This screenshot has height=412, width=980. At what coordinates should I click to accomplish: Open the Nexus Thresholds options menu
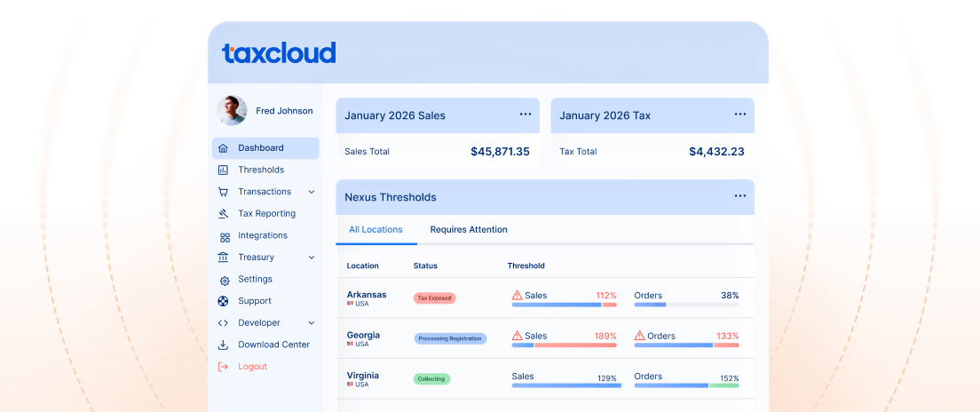740,196
